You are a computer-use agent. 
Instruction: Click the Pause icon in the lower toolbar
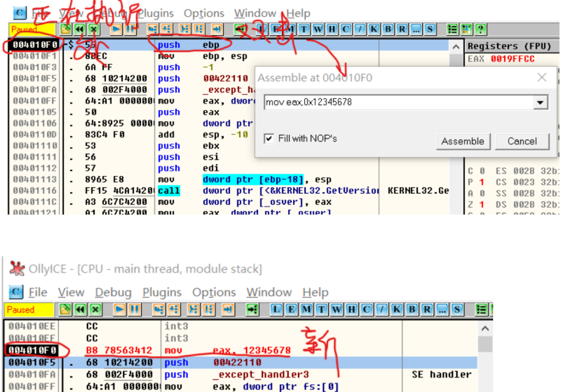pos(133,310)
